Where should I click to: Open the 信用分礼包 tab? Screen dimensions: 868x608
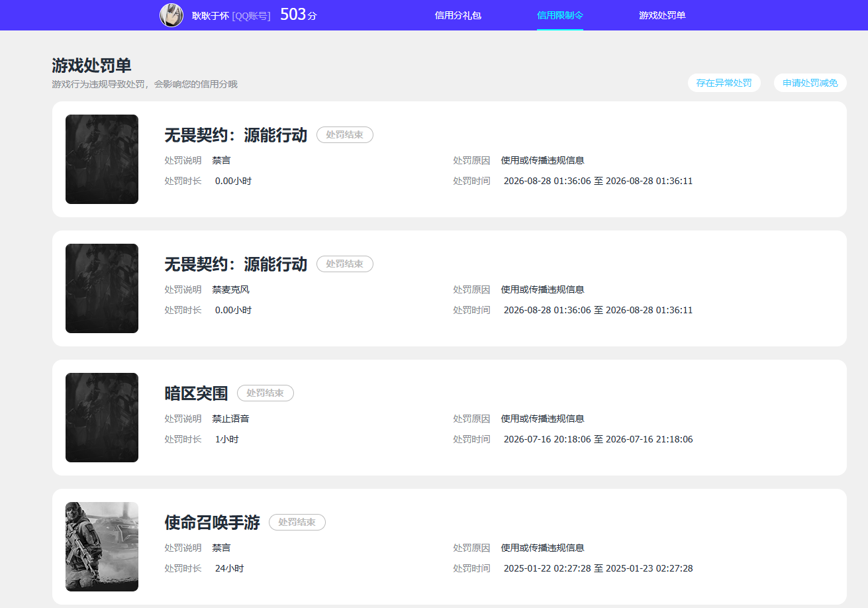[458, 15]
